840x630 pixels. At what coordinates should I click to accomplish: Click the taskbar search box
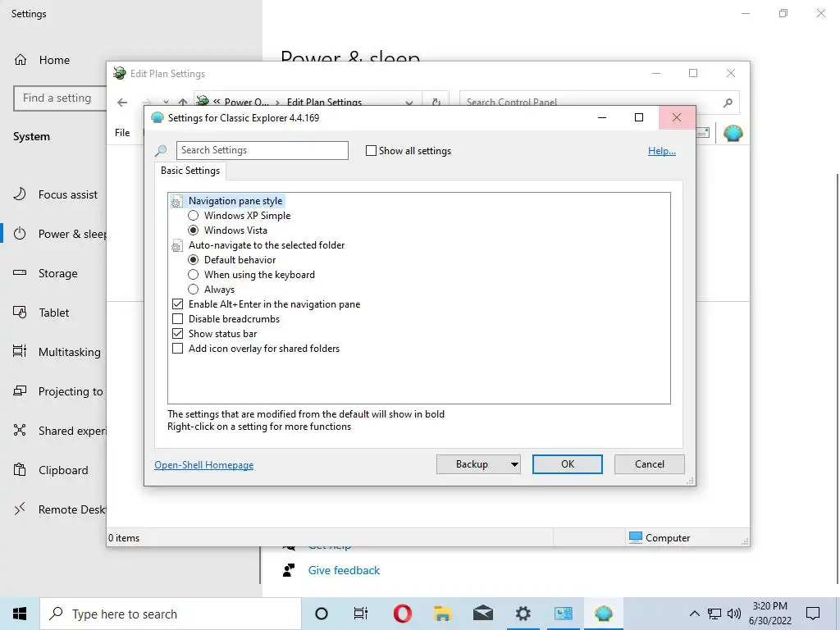pyautogui.click(x=171, y=614)
